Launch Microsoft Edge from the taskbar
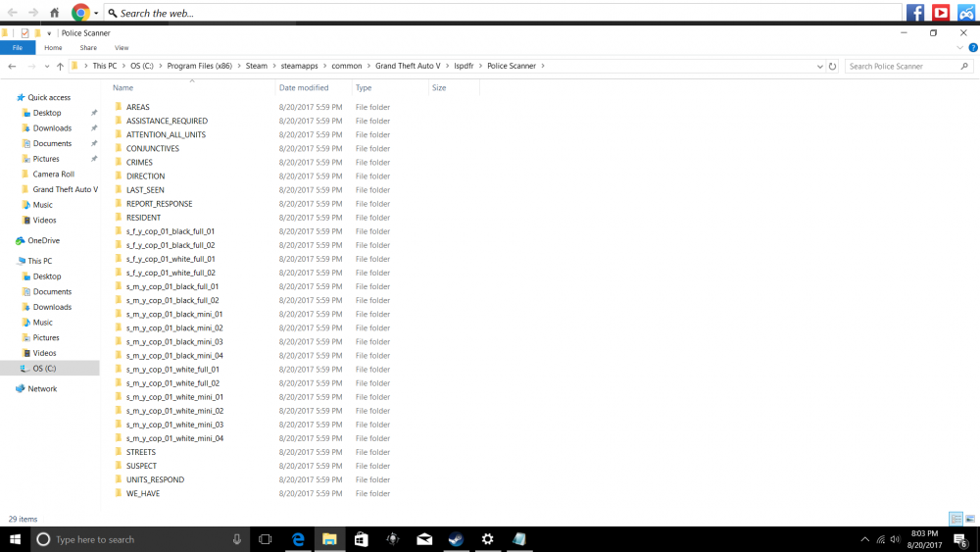This screenshot has height=552, width=980. pyautogui.click(x=298, y=539)
